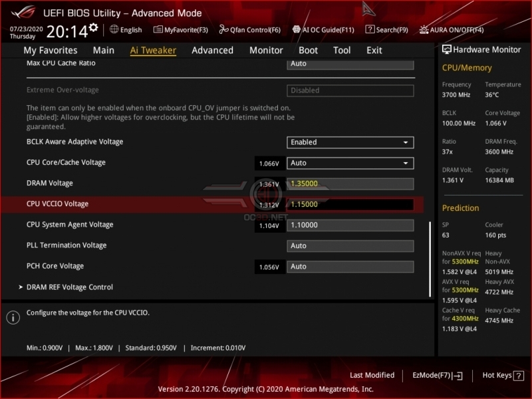Open MyFavorite(F3) list icon

click(158, 29)
